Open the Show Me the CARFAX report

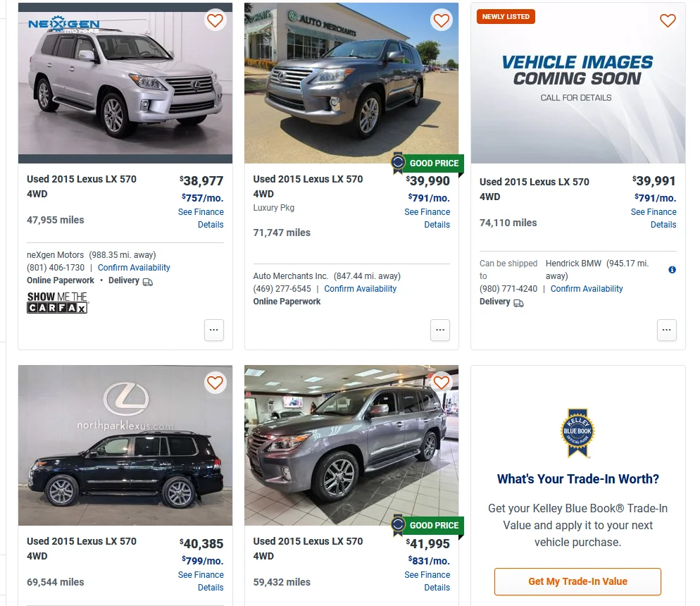[x=57, y=302]
